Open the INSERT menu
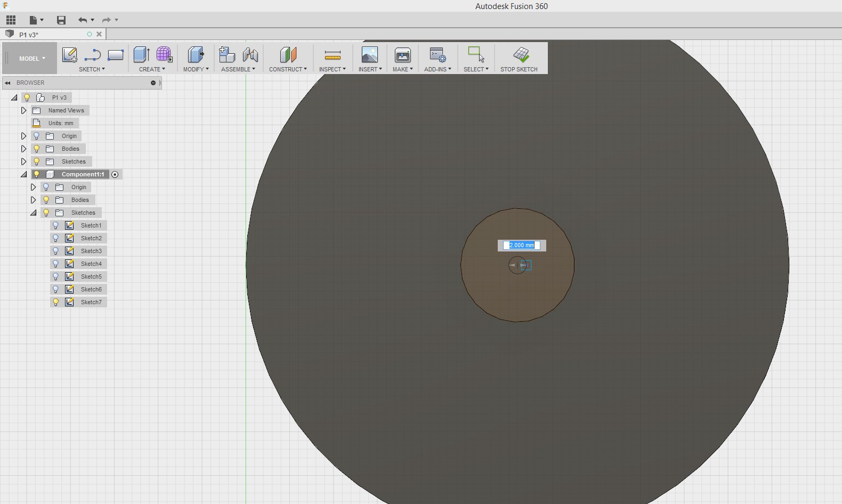 pos(370,69)
